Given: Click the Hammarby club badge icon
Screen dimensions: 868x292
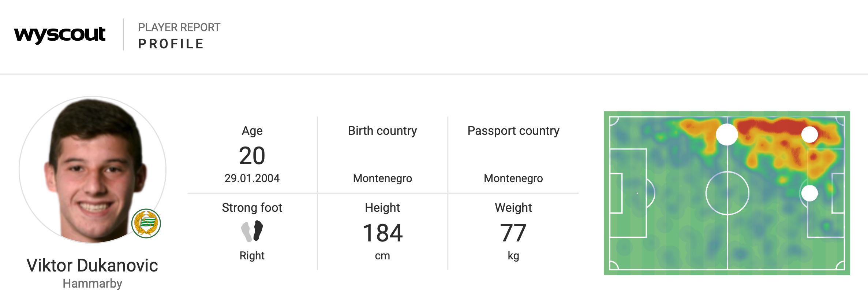Looking at the screenshot, I should [x=146, y=223].
